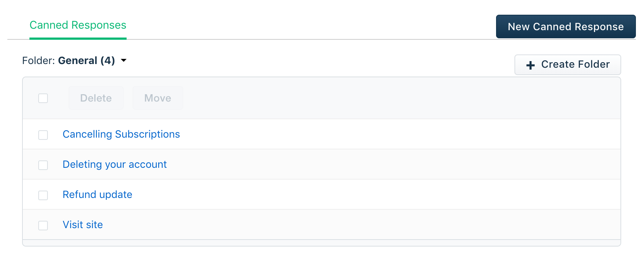Click the Folder: label text
Viewport: 644px width, 262px height.
(x=38, y=60)
